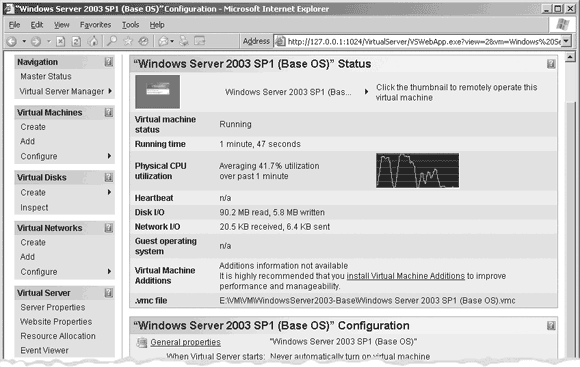This screenshot has width=580, height=367.
Task: Open the Help menu
Action: click(157, 25)
